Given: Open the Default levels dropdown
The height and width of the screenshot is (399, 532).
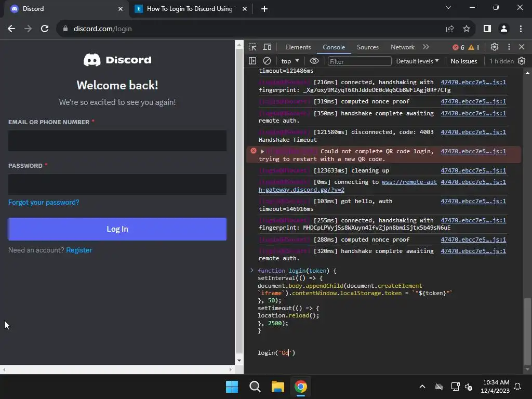Looking at the screenshot, I should 417,61.
